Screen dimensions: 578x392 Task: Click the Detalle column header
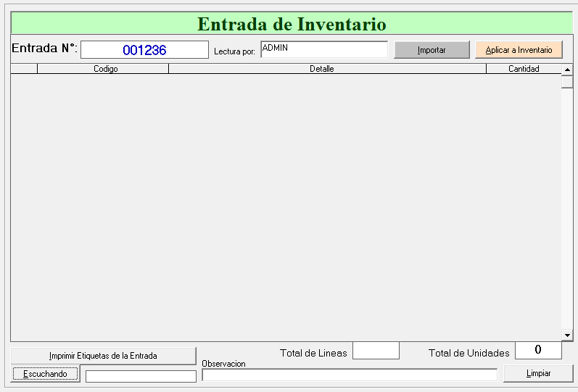click(327, 69)
